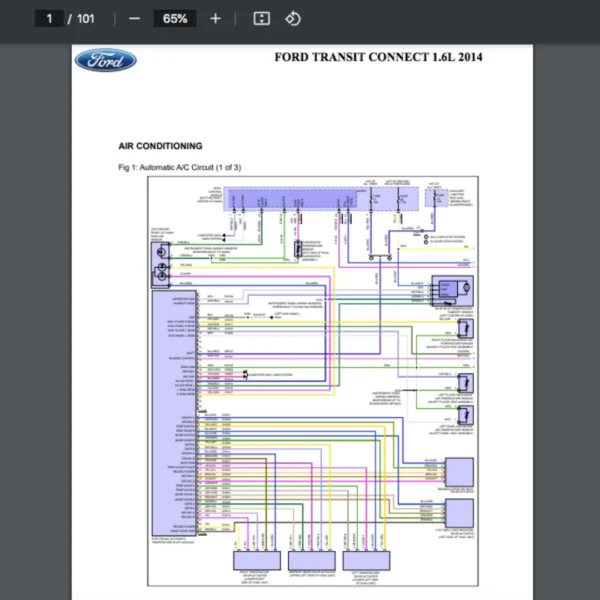Click the blue Ford oval logo
The image size is (600, 600).
point(105,61)
